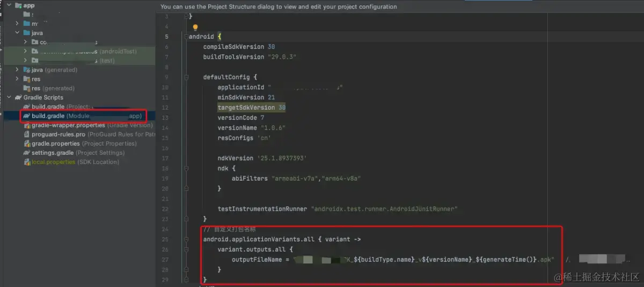Click the gradle.properties file icon
Image resolution: width=644 pixels, height=287 pixels.
[27, 143]
